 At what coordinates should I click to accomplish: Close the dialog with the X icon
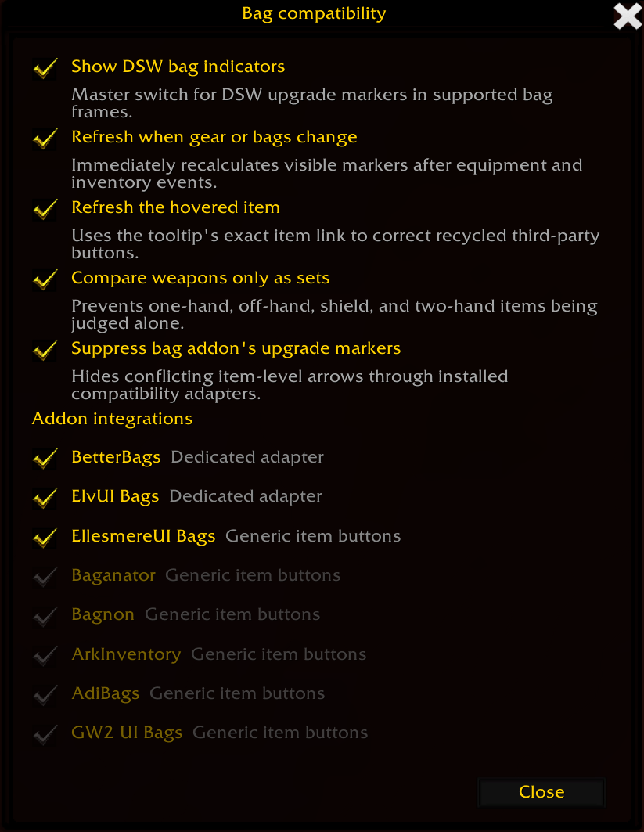(628, 16)
